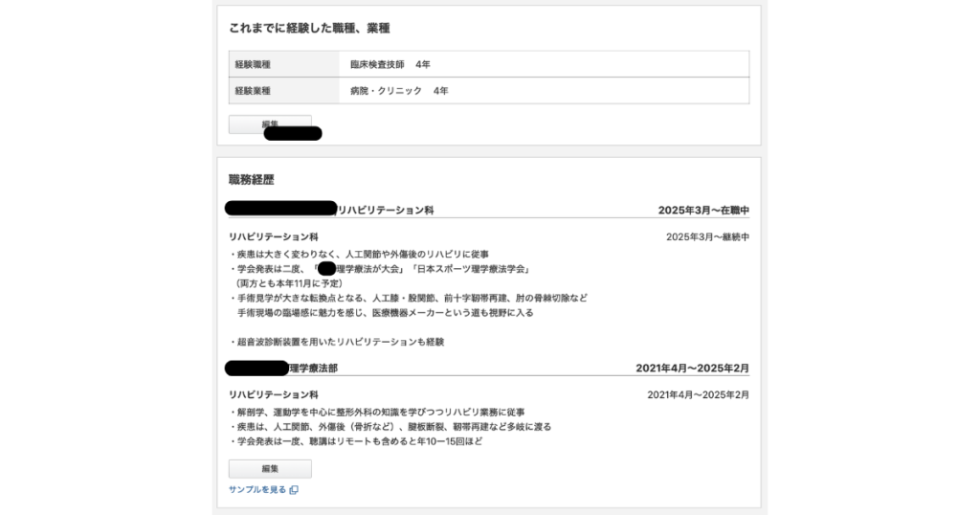Select the 経験職種 label cell

[x=284, y=64]
